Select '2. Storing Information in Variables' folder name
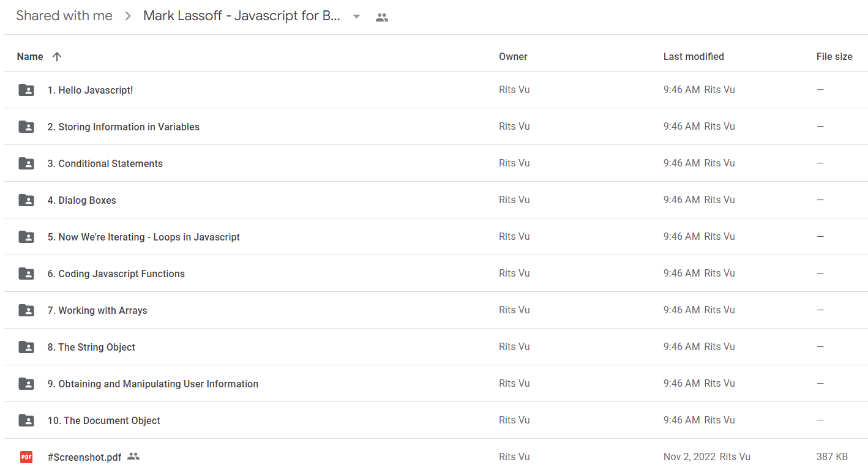Image resolution: width=868 pixels, height=473 pixels. point(124,127)
